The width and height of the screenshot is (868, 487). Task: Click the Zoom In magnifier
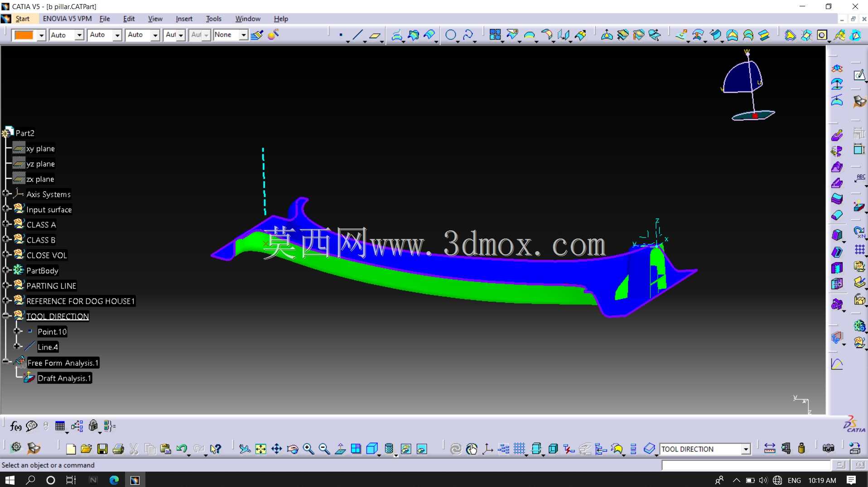(x=309, y=449)
